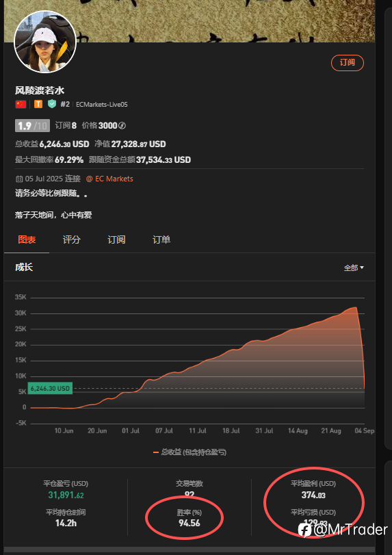Click the 订阅 subscribe button

click(x=347, y=63)
